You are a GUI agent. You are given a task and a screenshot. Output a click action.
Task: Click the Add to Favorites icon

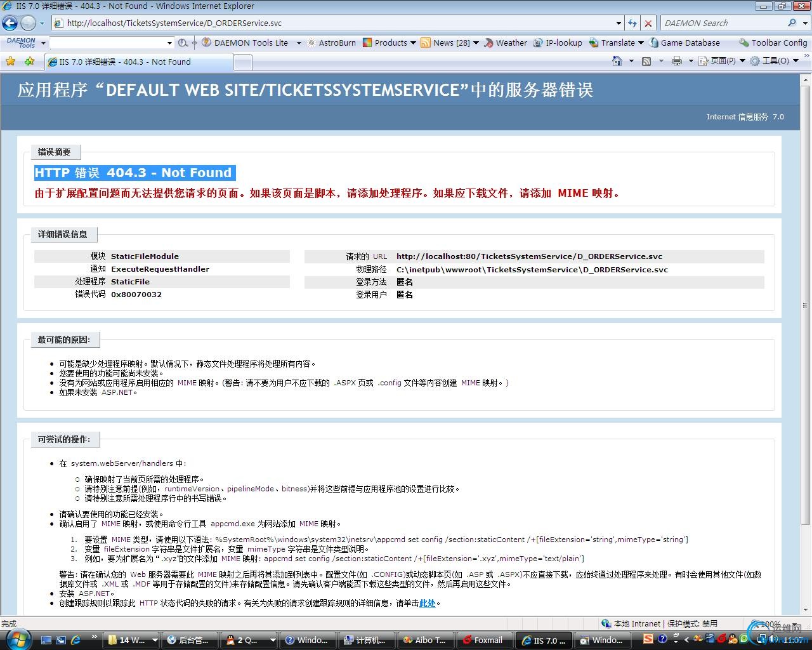coord(29,62)
